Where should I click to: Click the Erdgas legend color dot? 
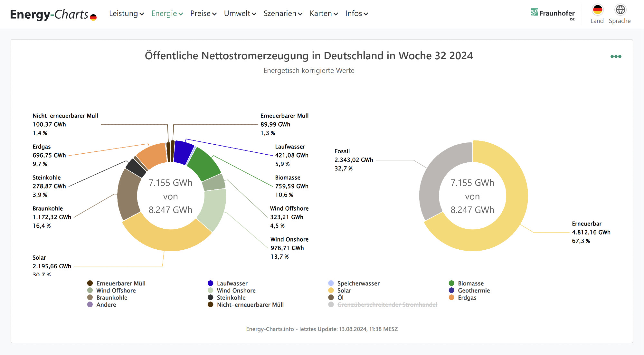451,298
